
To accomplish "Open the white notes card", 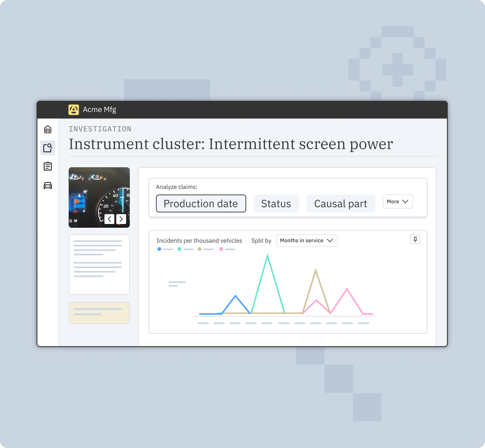I will pyautogui.click(x=99, y=265).
